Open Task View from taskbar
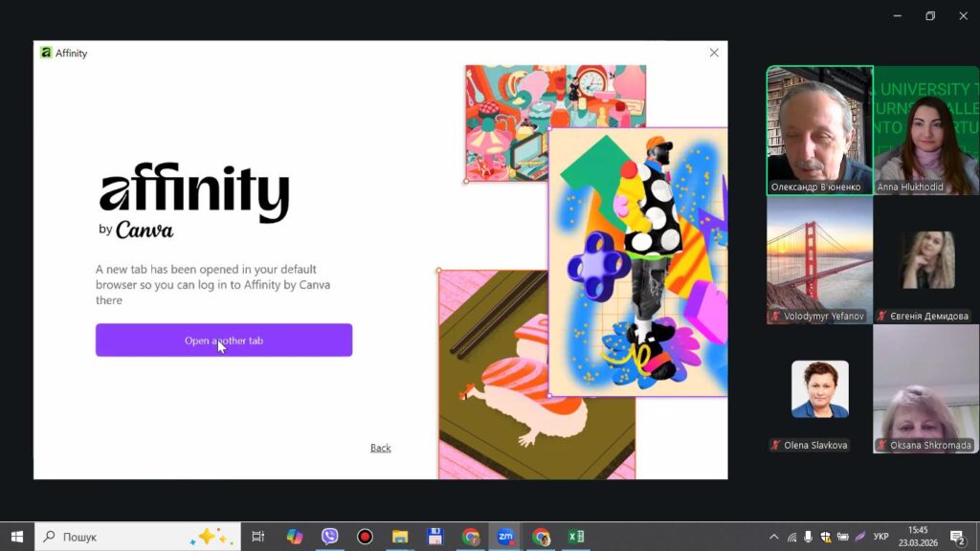 pos(257,537)
